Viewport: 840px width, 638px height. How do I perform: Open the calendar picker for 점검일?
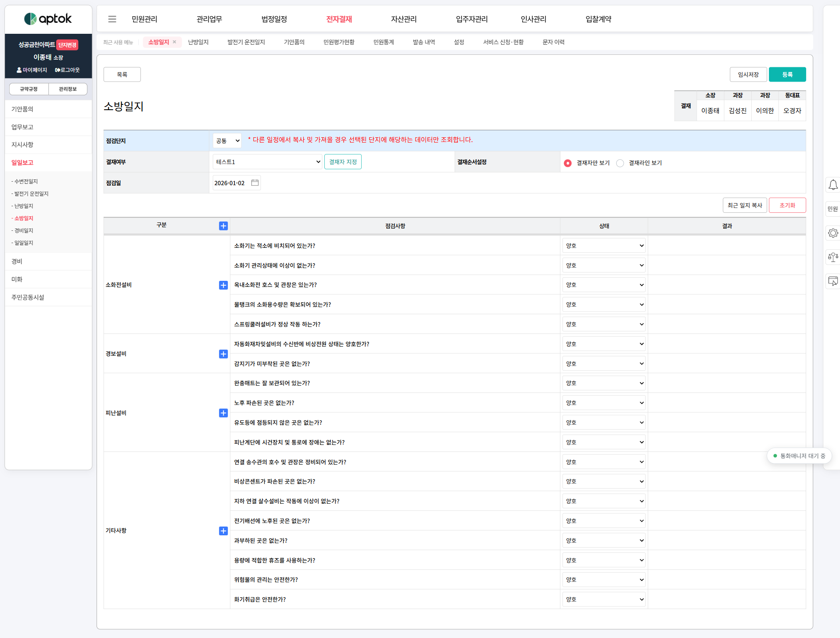coord(255,183)
